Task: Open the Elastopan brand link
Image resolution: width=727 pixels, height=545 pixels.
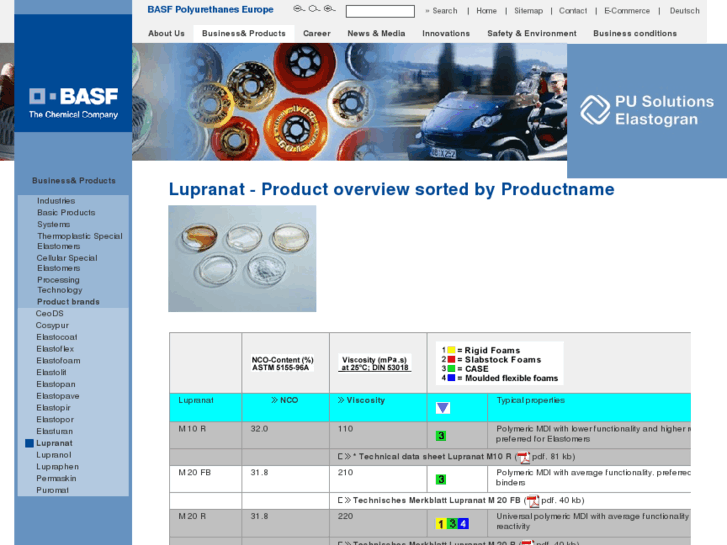Action: click(56, 385)
